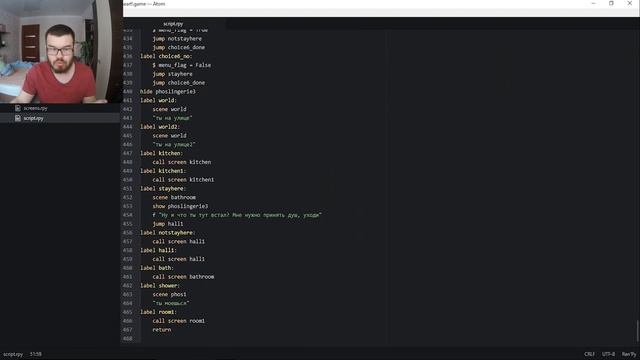The image size is (640, 360).
Task: Switch to the script.rpy editor tab
Action: (173, 24)
